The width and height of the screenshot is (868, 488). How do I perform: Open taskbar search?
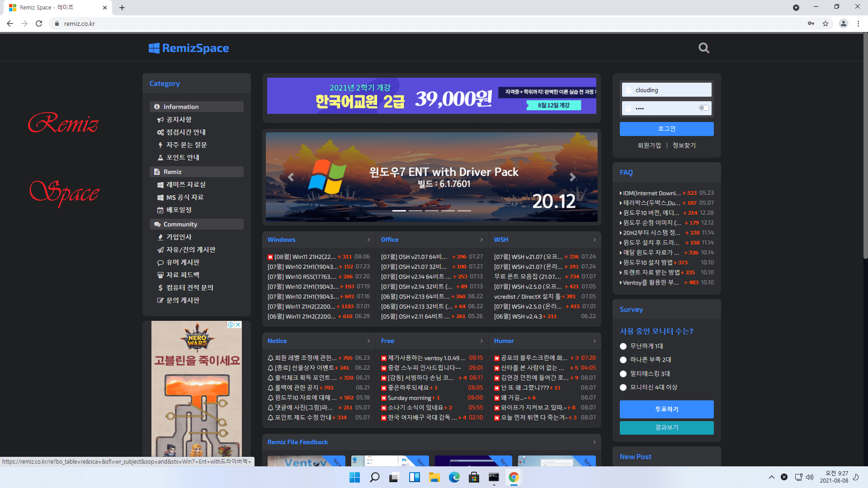375,477
